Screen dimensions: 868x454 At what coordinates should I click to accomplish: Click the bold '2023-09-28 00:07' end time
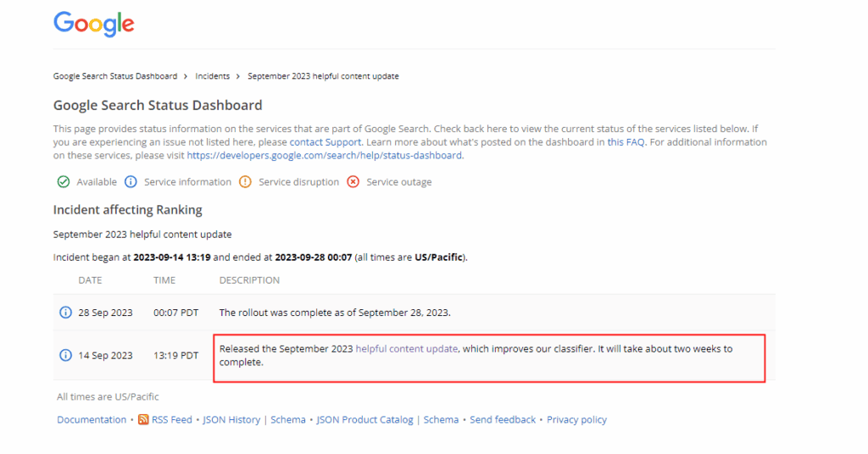point(314,257)
